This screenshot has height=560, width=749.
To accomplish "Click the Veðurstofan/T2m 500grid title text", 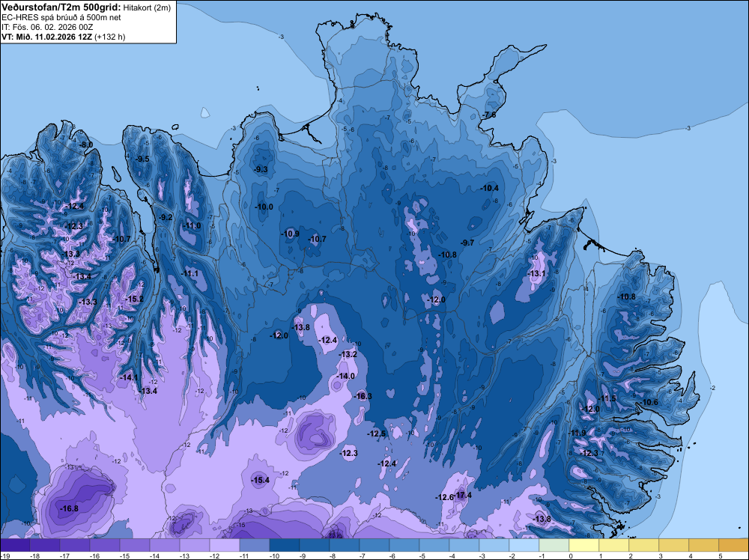I will pyautogui.click(x=61, y=7).
